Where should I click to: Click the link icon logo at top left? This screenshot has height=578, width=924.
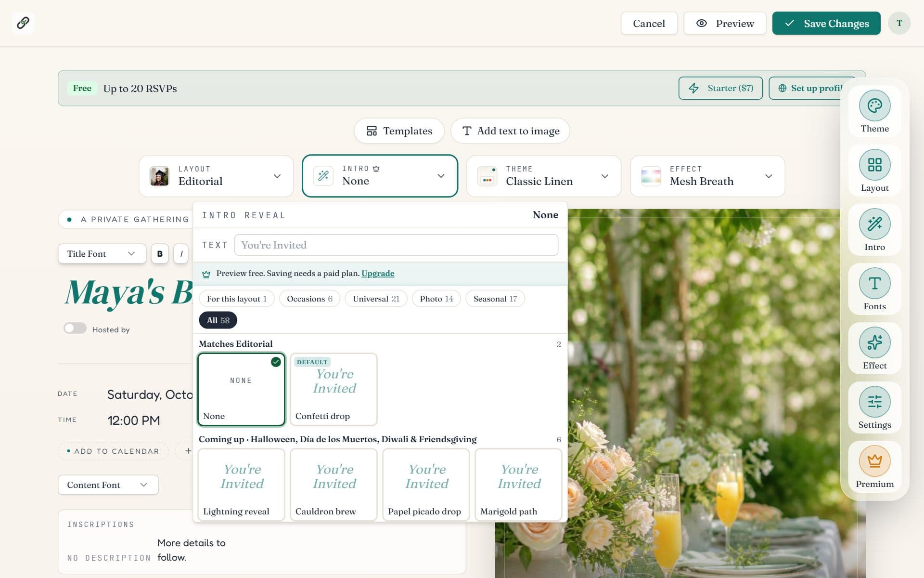23,23
